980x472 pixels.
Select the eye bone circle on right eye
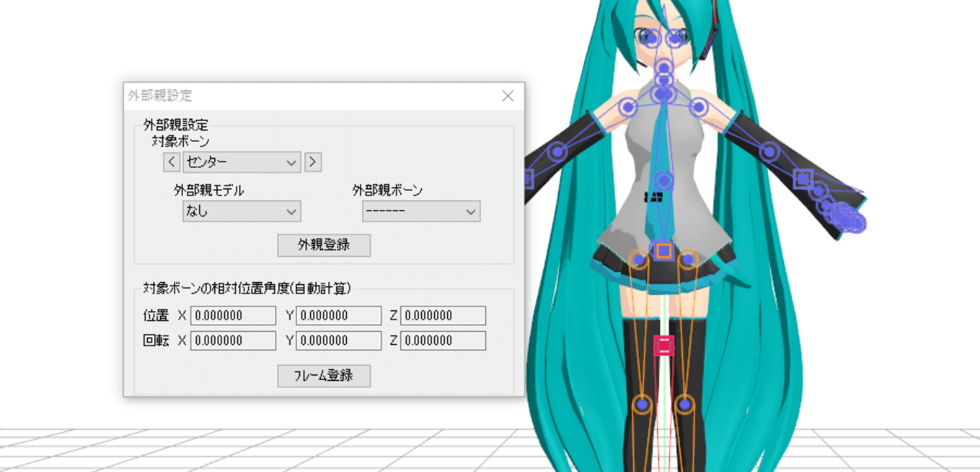(677, 38)
